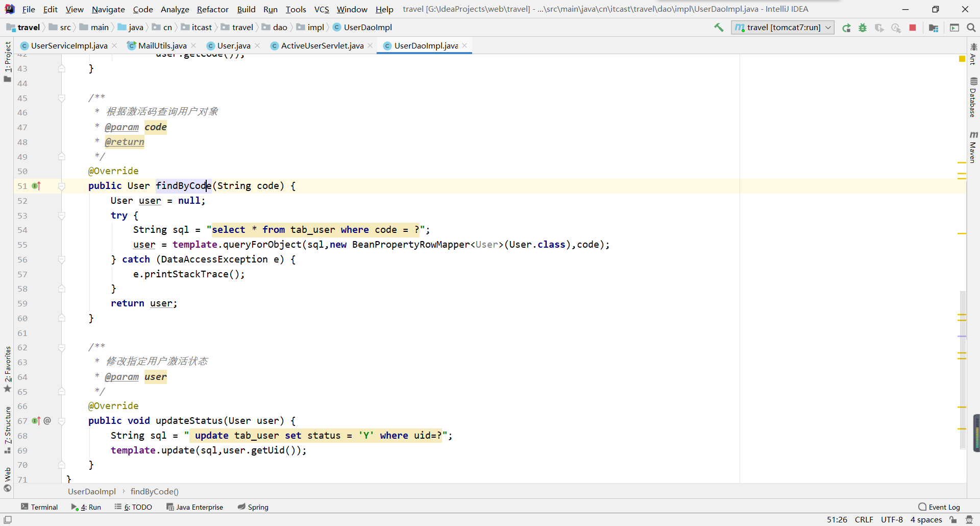
Task: Open the File menu
Action: click(x=29, y=9)
